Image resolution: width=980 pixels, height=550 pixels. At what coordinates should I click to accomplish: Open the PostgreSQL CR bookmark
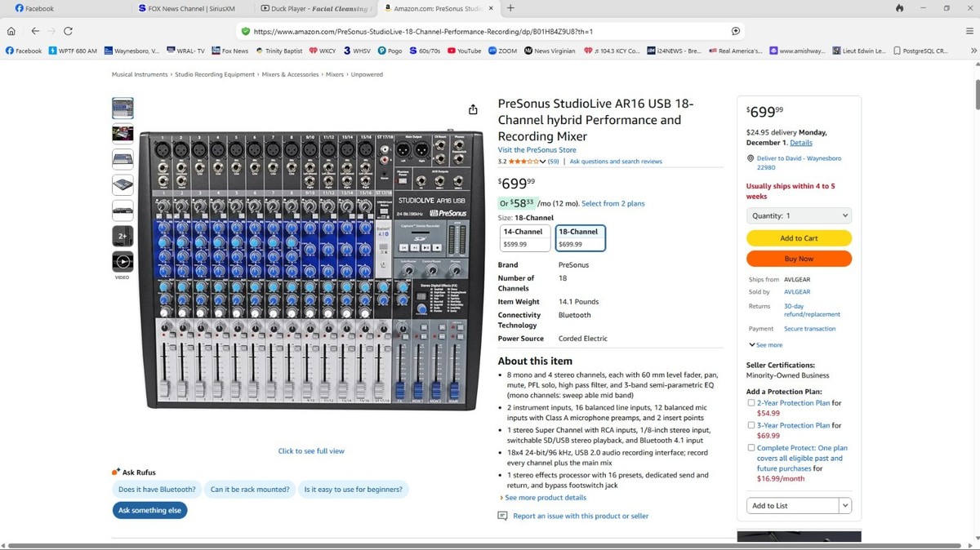(920, 51)
